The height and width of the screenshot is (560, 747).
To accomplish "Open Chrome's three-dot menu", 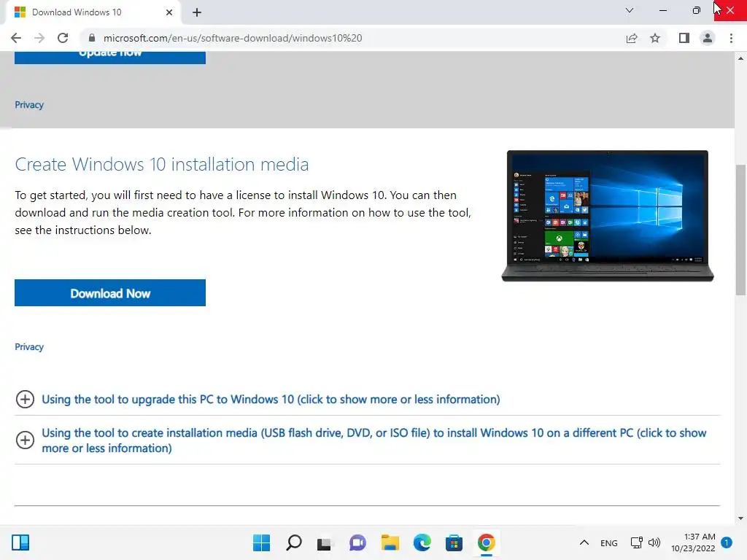I will [x=731, y=38].
